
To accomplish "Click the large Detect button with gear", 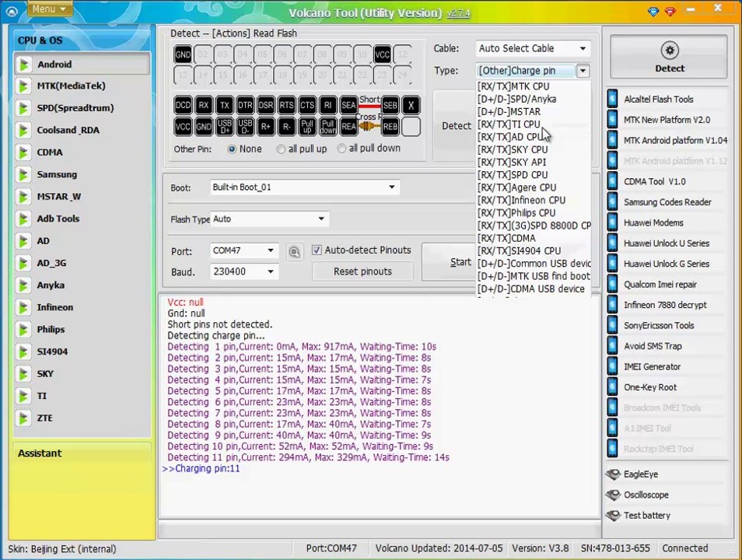I will 669,58.
